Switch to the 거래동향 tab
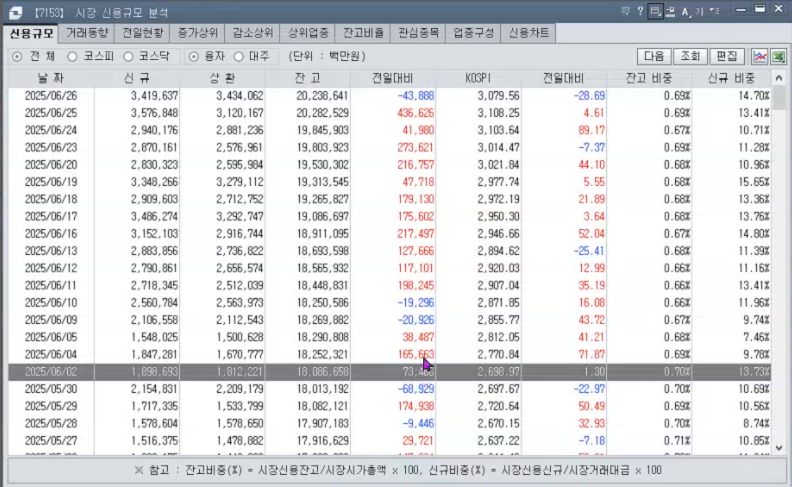The width and height of the screenshot is (792, 487). (x=87, y=33)
